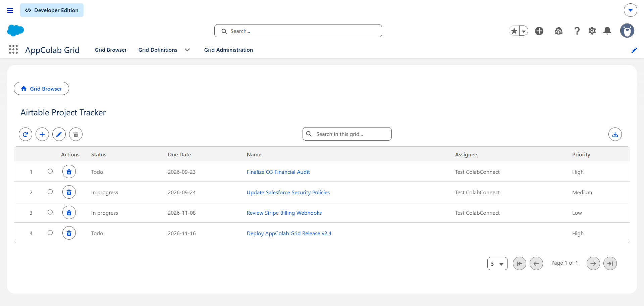The image size is (644, 306).
Task: Open the Favorites list dropdown arrow
Action: [524, 31]
